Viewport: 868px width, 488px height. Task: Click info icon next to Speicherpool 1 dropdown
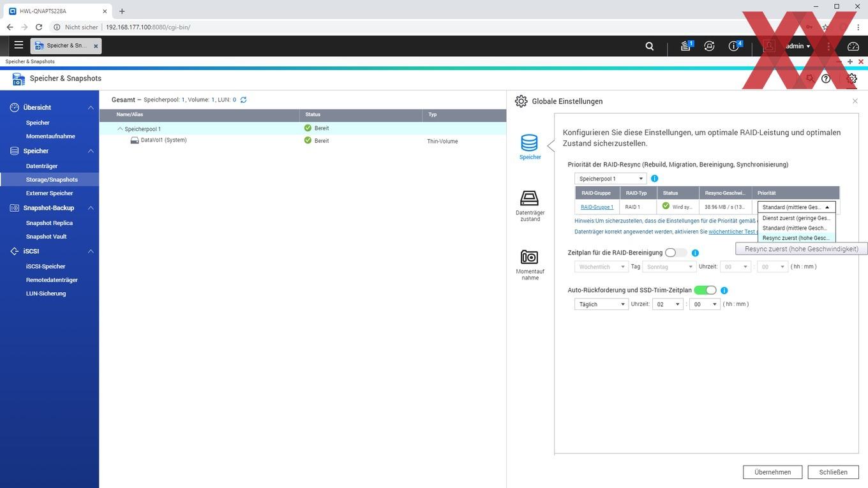[x=654, y=179]
